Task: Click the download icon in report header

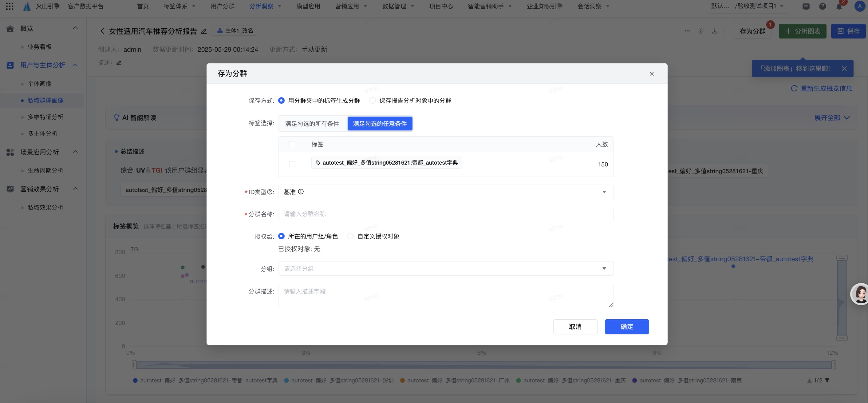Action: tap(715, 31)
